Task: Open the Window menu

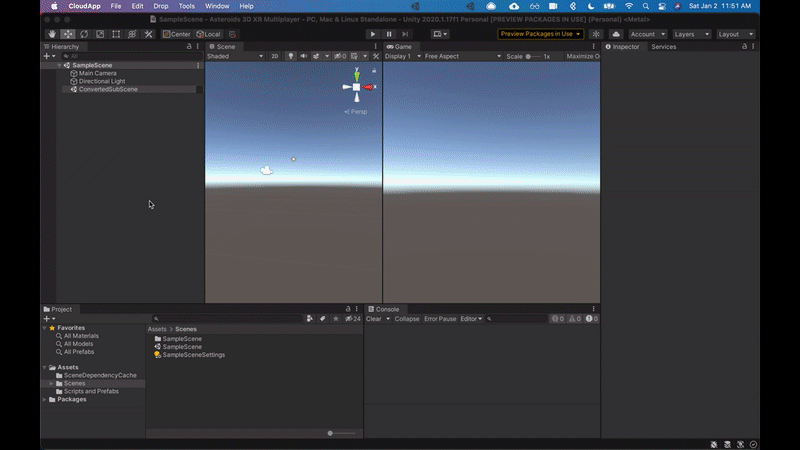Action: coord(217,6)
